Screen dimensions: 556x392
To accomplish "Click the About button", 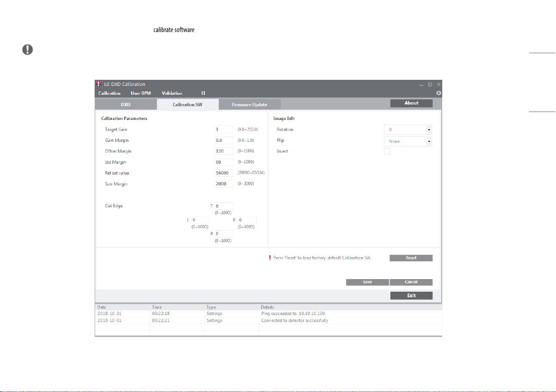I will pyautogui.click(x=411, y=103).
